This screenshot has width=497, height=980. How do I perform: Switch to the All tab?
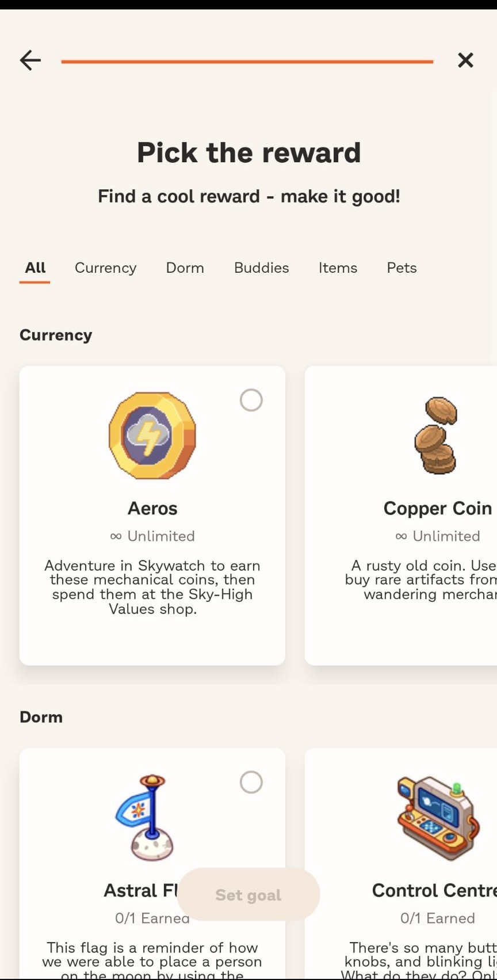(35, 268)
